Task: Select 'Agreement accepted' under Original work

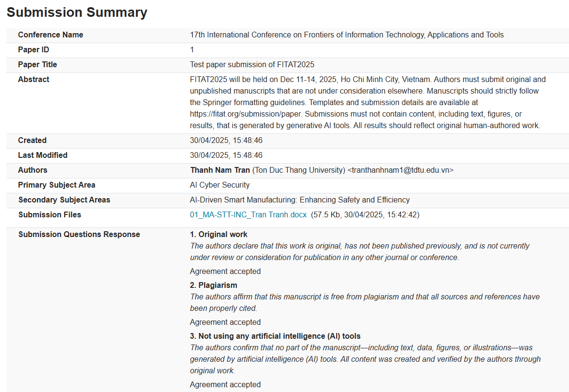Action: pyautogui.click(x=225, y=271)
